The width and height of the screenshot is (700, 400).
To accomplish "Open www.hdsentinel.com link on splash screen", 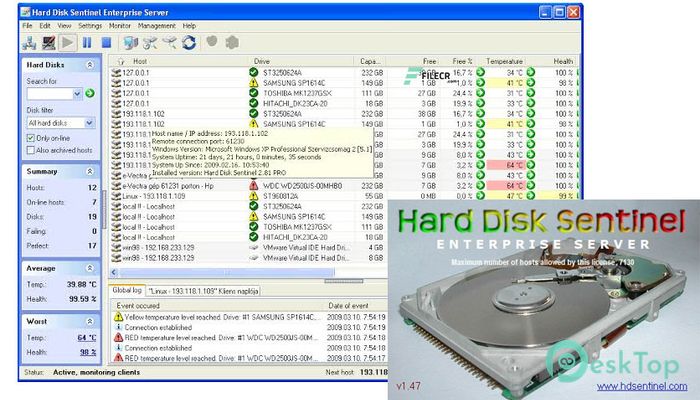I will tap(642, 386).
